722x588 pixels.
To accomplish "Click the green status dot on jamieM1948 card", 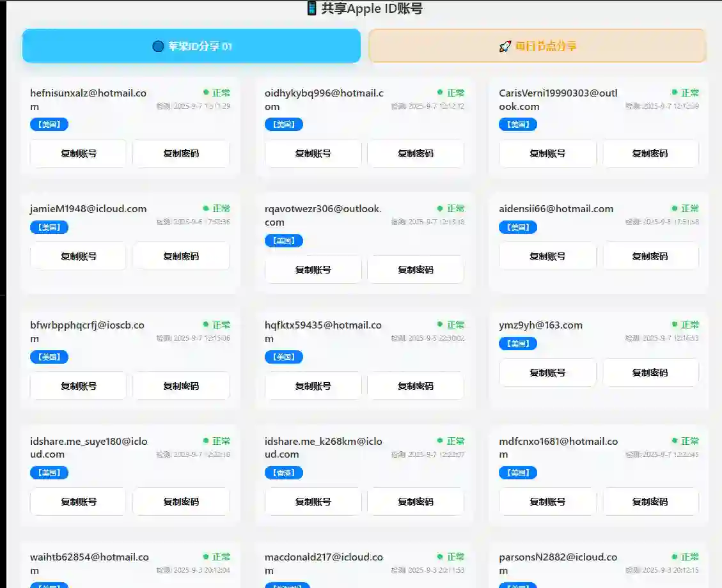I will 205,208.
